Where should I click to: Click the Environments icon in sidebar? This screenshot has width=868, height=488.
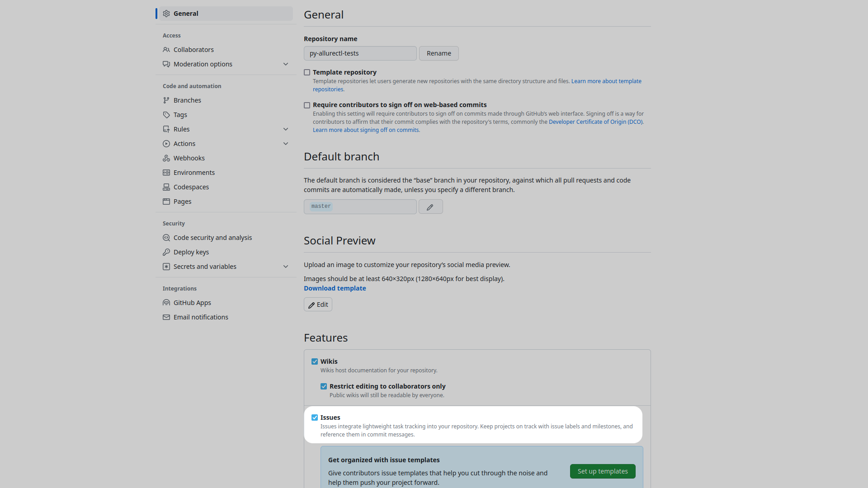pos(166,172)
